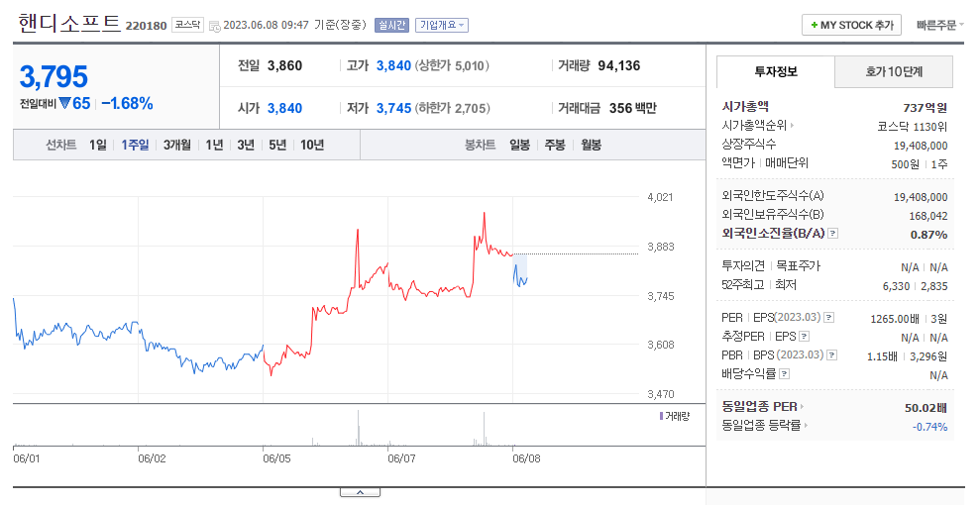
Task: Select the 10년 line chart period
Action: pos(312,145)
